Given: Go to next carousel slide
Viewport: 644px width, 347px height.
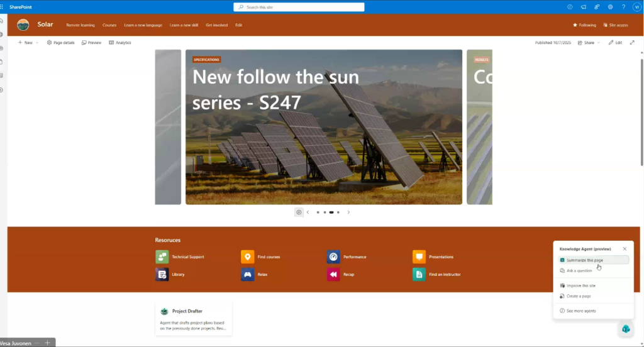Looking at the screenshot, I should click(x=348, y=212).
